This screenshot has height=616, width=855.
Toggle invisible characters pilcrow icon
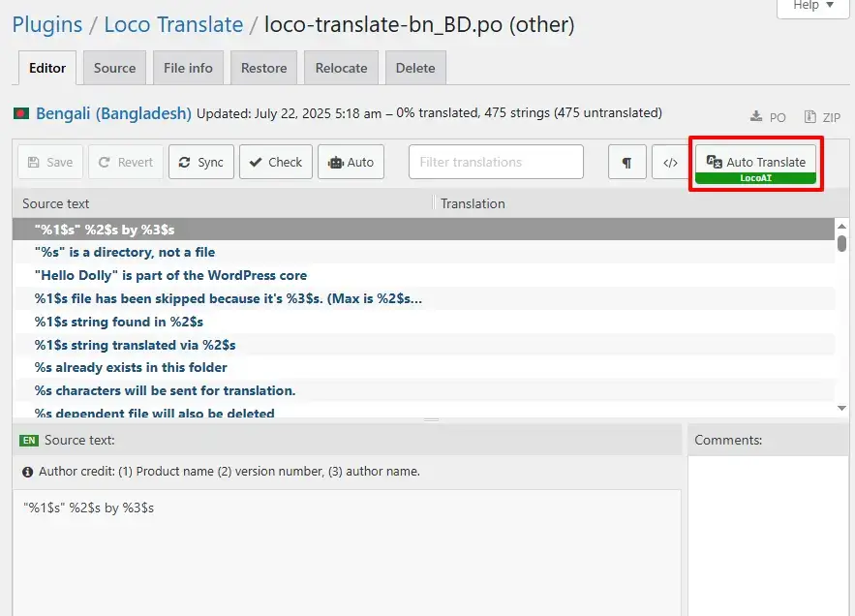[627, 162]
